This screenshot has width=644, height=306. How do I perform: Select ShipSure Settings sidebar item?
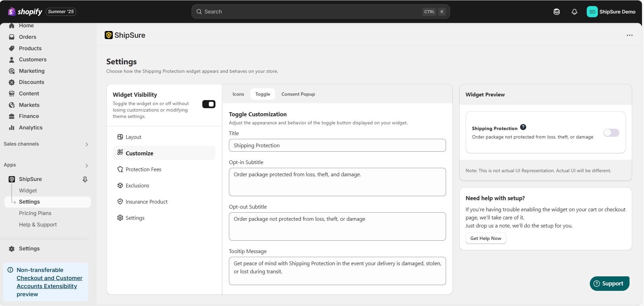(x=47, y=202)
